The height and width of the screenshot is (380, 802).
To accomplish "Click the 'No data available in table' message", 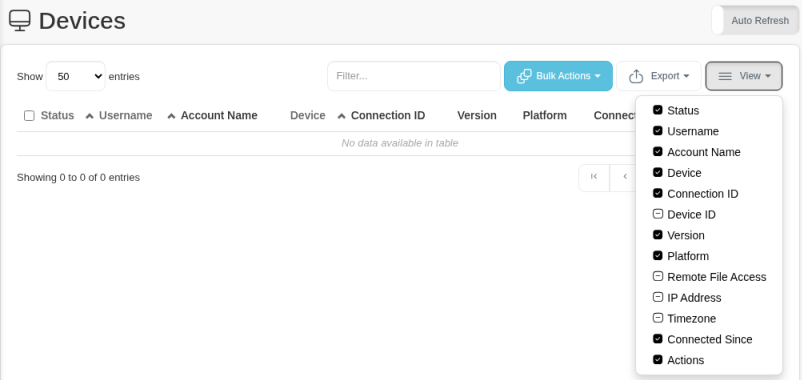I will coord(399,143).
